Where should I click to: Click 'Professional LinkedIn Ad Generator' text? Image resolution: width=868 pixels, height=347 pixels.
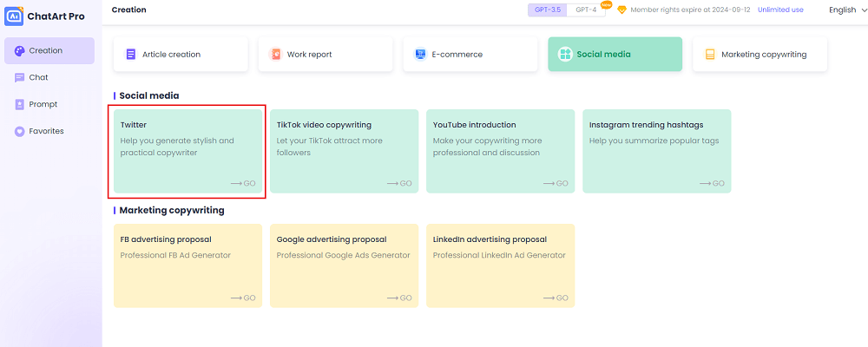(499, 255)
